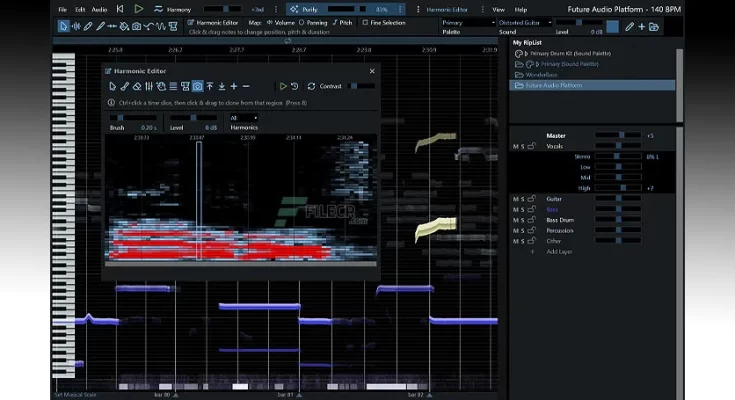Toggle the lock on Bass Drum layer

[532, 220]
